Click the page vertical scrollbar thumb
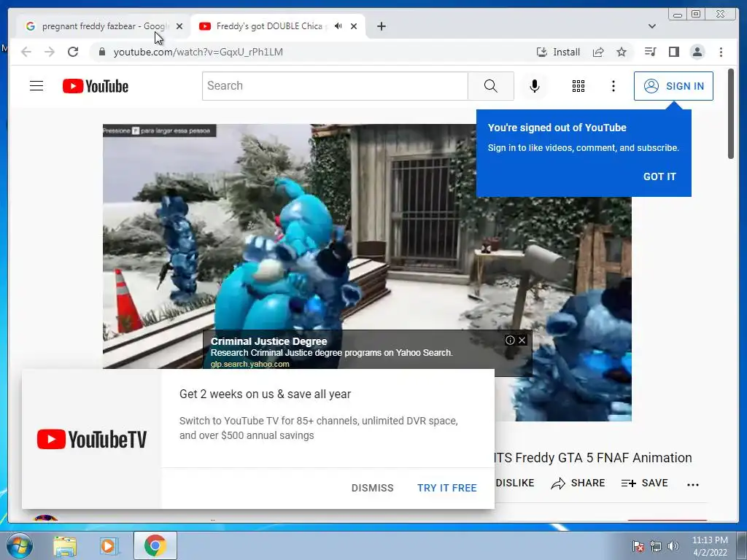 tap(731, 113)
